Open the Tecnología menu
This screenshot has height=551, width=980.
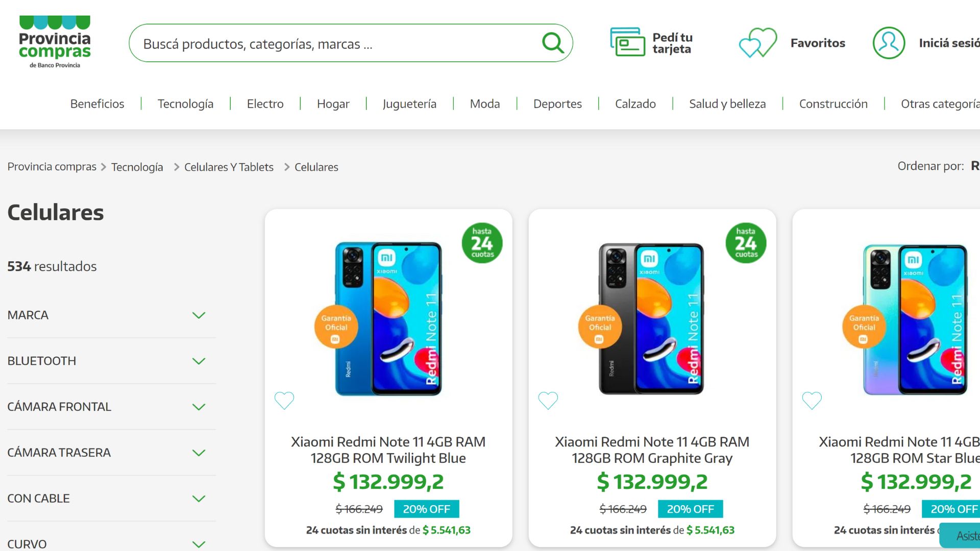click(185, 104)
